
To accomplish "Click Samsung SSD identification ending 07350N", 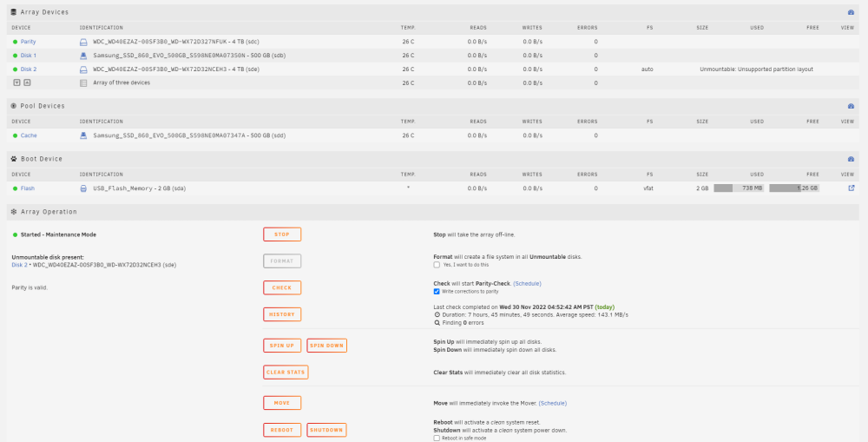I will (x=189, y=56).
